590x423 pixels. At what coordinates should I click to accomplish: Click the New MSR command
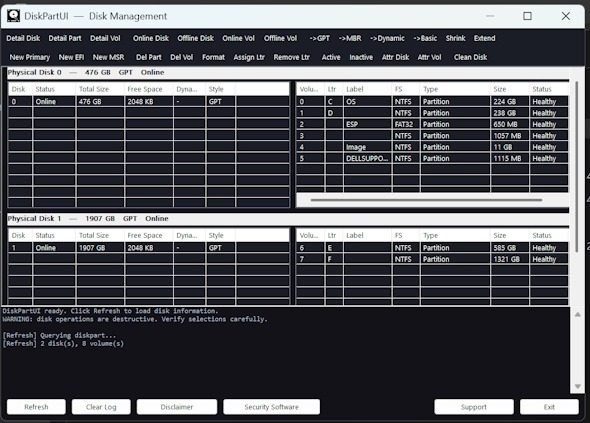tap(108, 57)
